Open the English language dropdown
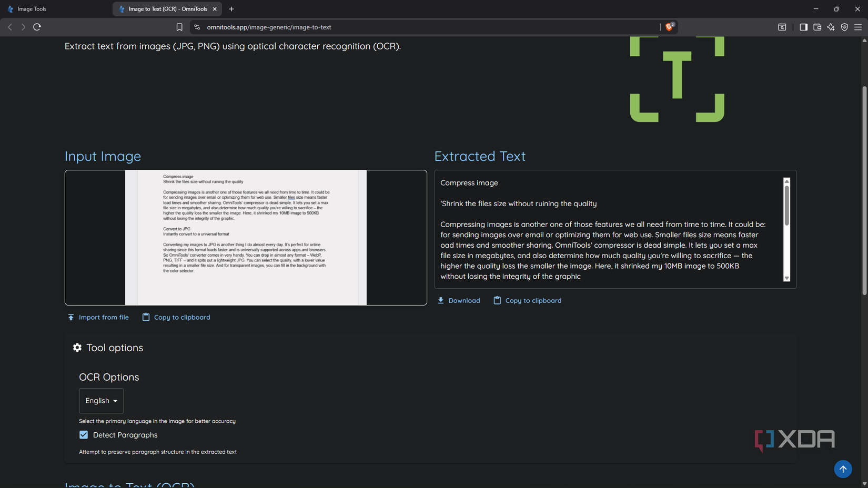Screen dimensions: 868x488 tap(101, 401)
